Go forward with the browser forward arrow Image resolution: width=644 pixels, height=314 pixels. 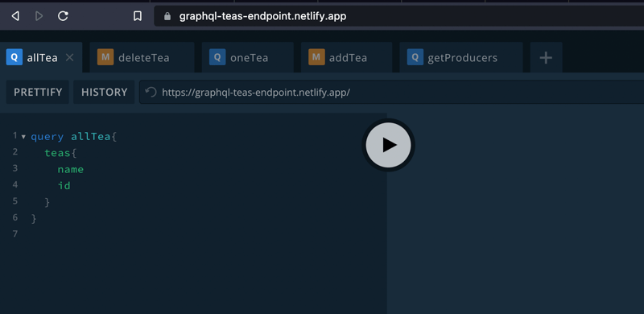[x=39, y=16]
